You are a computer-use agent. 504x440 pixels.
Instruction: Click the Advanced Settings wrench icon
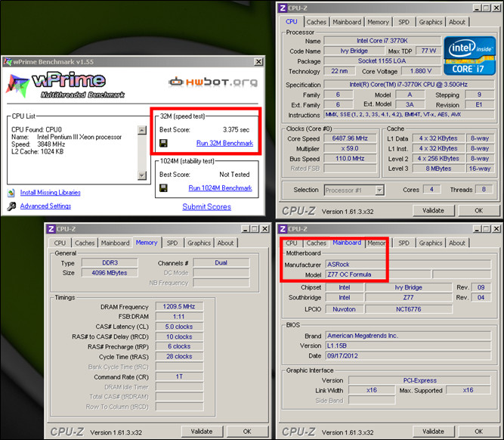click(x=11, y=206)
